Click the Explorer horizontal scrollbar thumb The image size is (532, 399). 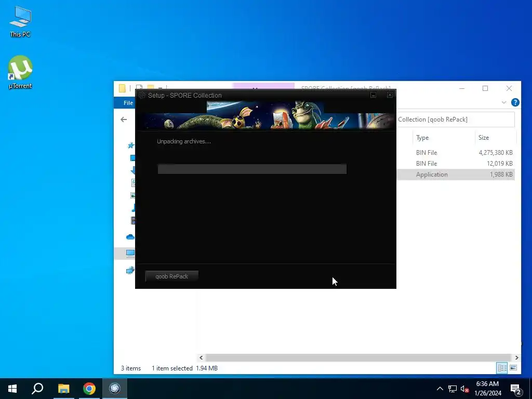pos(358,357)
